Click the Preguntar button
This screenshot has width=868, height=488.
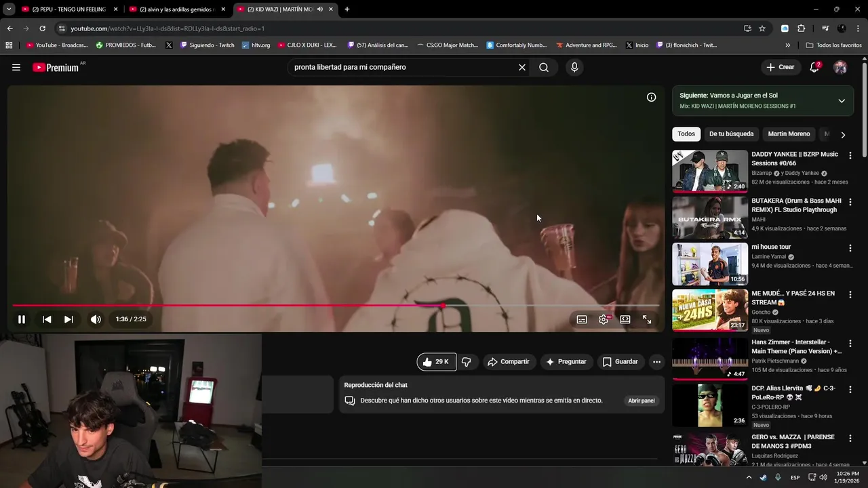(566, 362)
